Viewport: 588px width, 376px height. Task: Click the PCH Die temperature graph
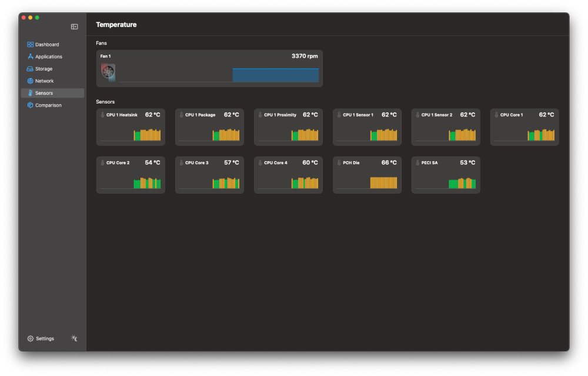[x=383, y=182]
